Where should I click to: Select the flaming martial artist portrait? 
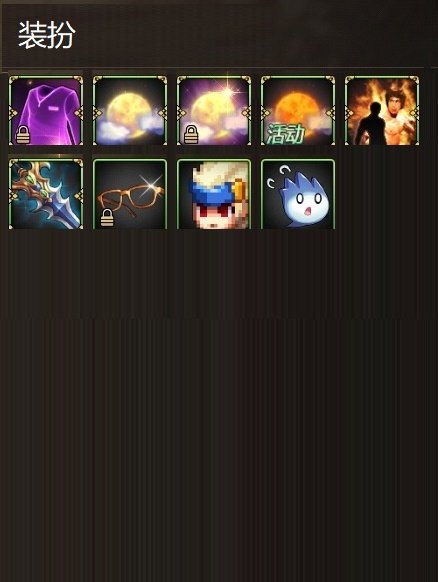[382, 111]
